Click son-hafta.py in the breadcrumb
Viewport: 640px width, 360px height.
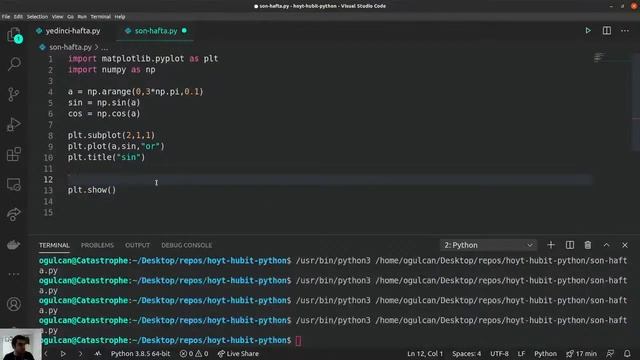tap(70, 47)
